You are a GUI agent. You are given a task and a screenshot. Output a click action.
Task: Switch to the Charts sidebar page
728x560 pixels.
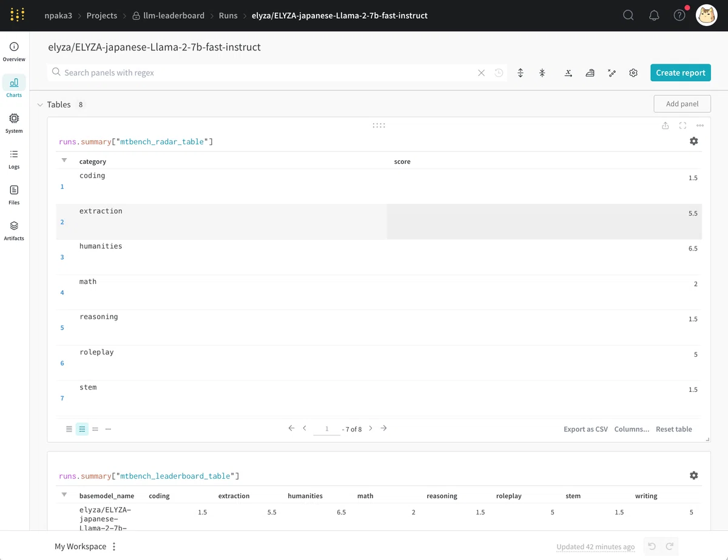click(14, 87)
